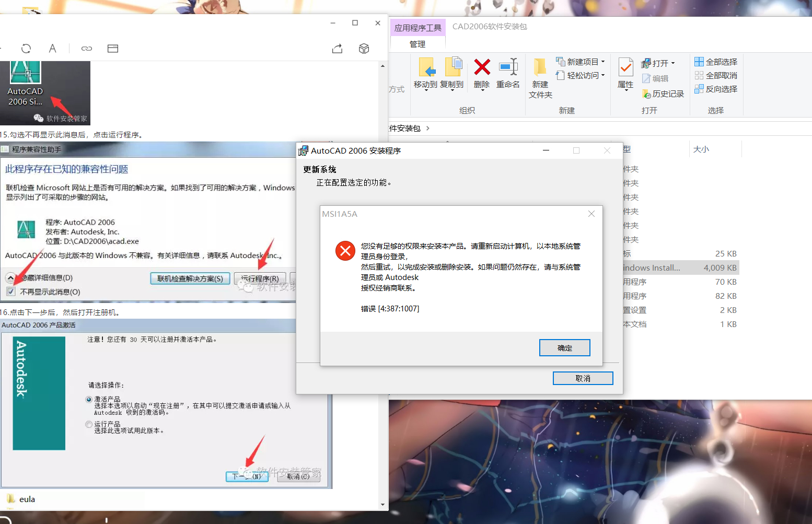Click the cube icon in the viewer toolbar
The width and height of the screenshot is (812, 524).
pyautogui.click(x=364, y=49)
